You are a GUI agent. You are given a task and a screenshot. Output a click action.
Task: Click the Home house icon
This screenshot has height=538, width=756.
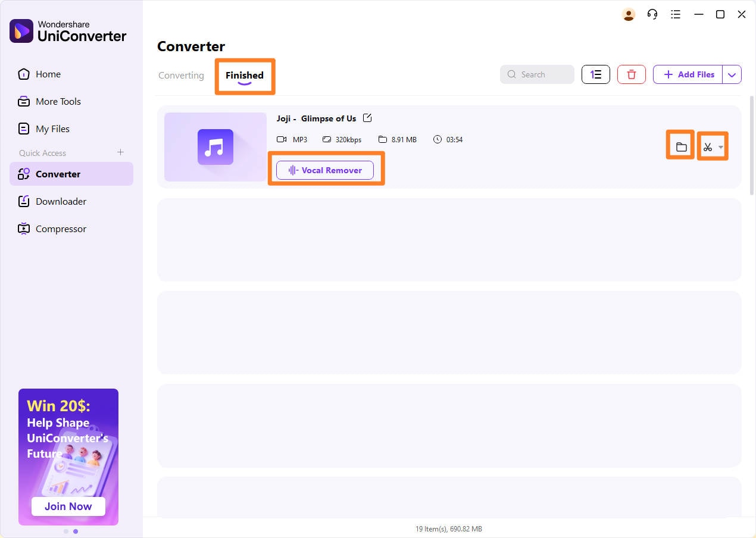click(x=24, y=74)
